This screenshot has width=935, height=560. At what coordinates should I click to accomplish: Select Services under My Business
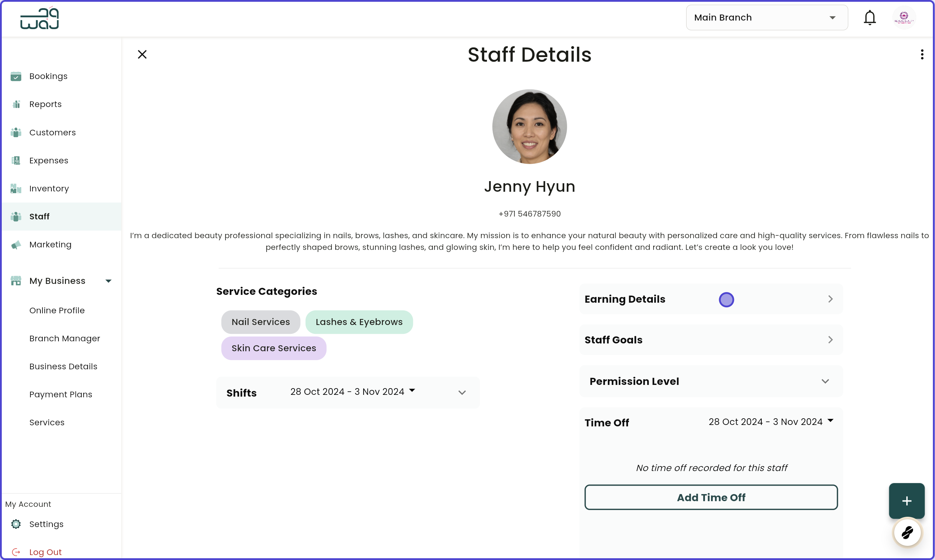coord(47,422)
